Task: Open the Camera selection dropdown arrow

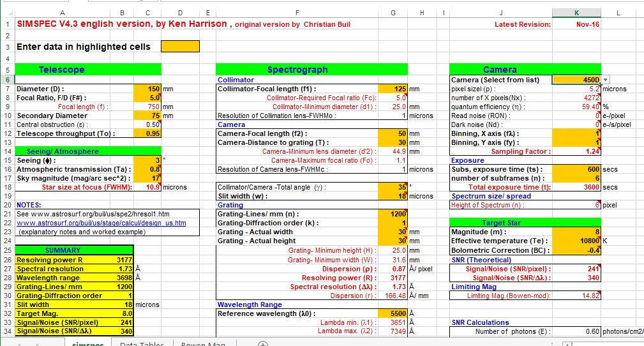Action: click(606, 80)
